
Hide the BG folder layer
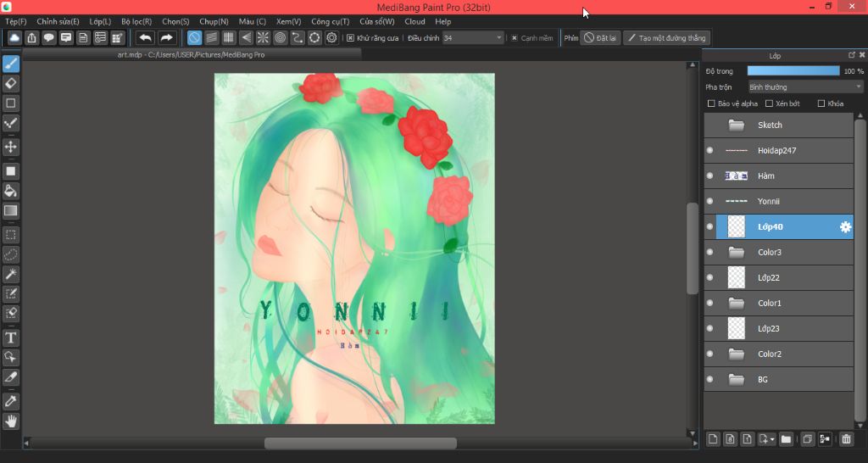pyautogui.click(x=709, y=379)
